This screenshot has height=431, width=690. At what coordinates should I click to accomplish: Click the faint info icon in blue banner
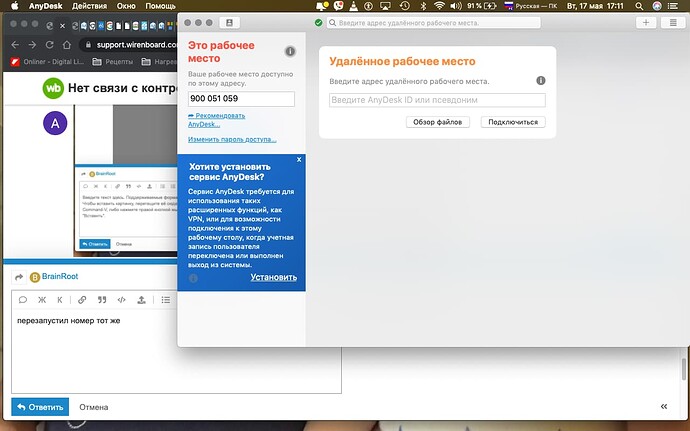pos(193,278)
